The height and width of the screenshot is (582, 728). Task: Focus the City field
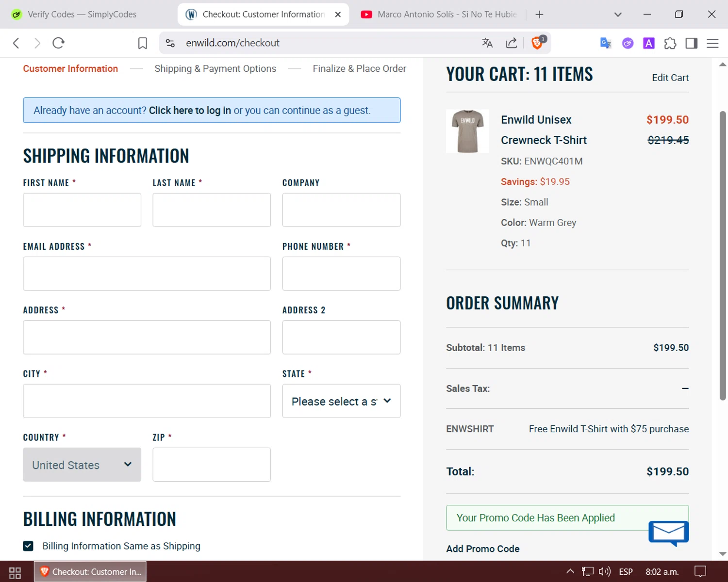coord(147,401)
